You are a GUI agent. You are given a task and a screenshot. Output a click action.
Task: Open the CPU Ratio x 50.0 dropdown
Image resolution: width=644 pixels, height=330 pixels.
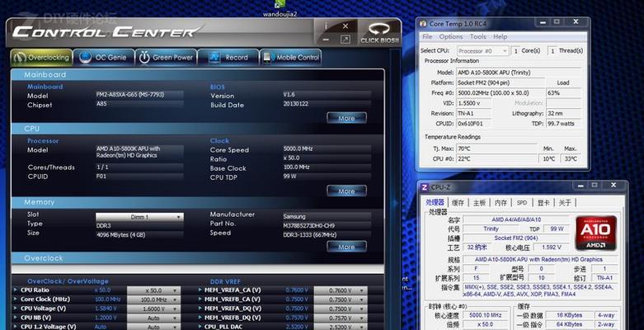click(x=153, y=290)
